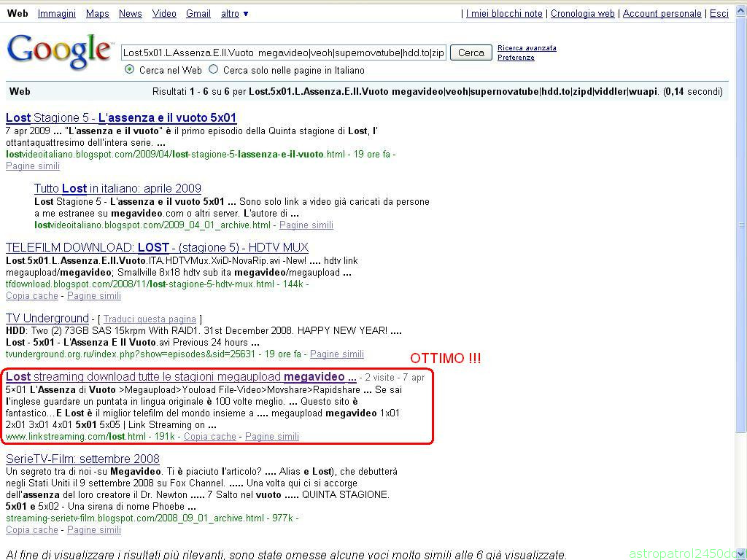Click the '(0,14 secondi)' search time text

point(693,91)
